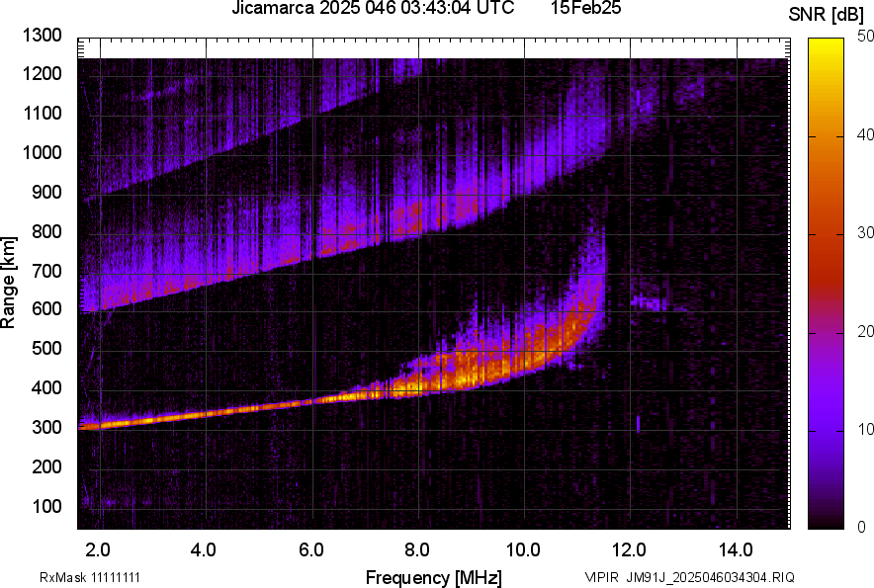Click the date label '15Feb25'
Screen dimensions: 874x588
pyautogui.click(x=586, y=8)
